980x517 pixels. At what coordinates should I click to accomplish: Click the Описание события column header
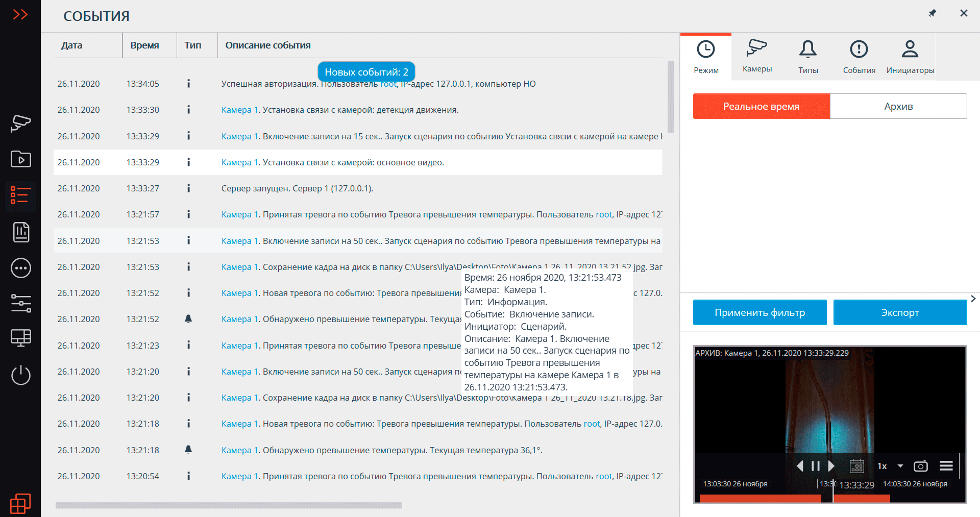click(x=268, y=45)
